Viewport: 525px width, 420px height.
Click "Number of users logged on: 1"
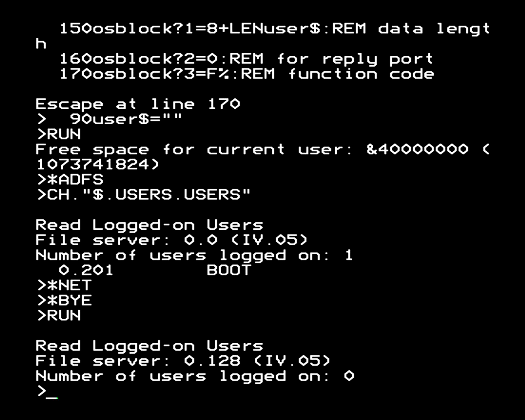pyautogui.click(x=194, y=256)
